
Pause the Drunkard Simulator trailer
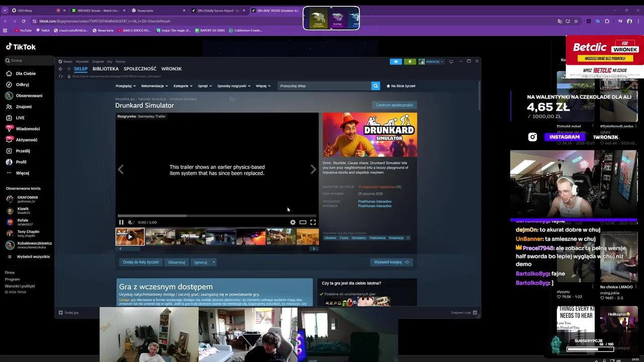coord(121,222)
